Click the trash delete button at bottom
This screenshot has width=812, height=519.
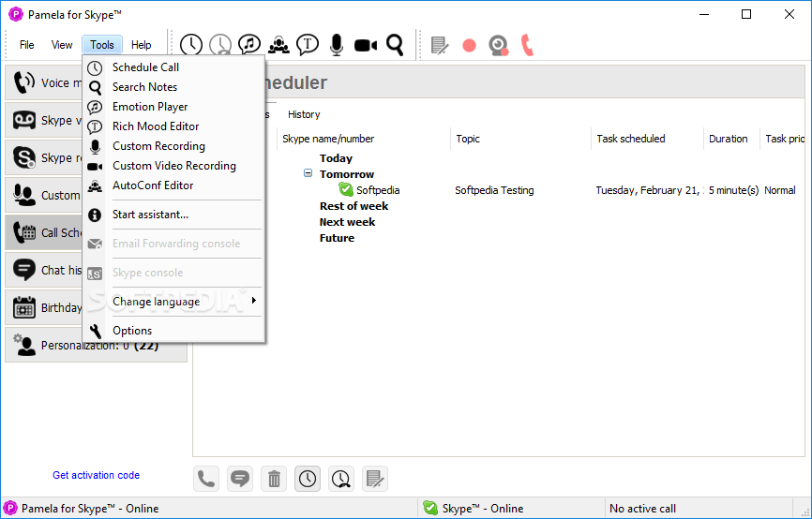pyautogui.click(x=274, y=479)
